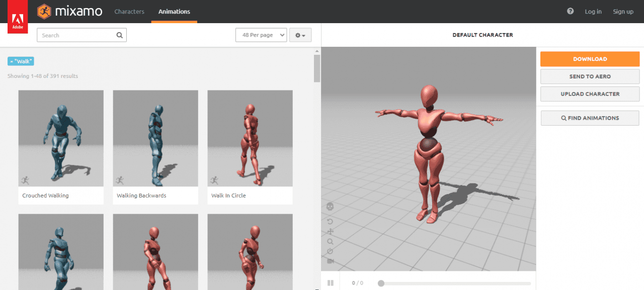Open the gear settings dropdown next to page selector
Image resolution: width=644 pixels, height=290 pixels.
300,35
